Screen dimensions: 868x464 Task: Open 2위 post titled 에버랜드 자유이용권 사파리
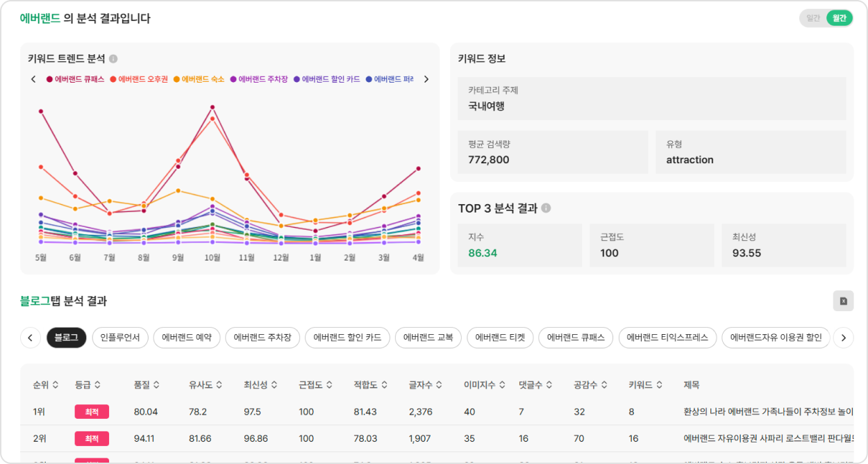click(x=769, y=439)
